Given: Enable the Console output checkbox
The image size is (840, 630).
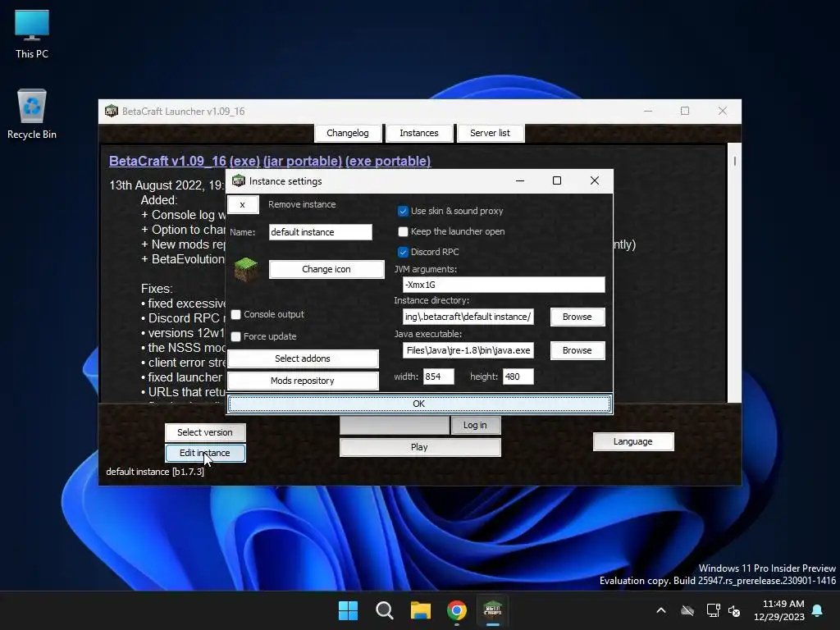Looking at the screenshot, I should 235,314.
